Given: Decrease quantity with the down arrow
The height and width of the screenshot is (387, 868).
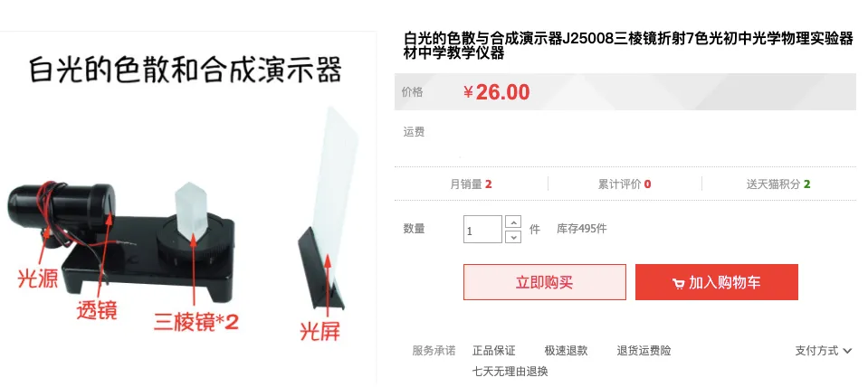Looking at the screenshot, I should (514, 237).
